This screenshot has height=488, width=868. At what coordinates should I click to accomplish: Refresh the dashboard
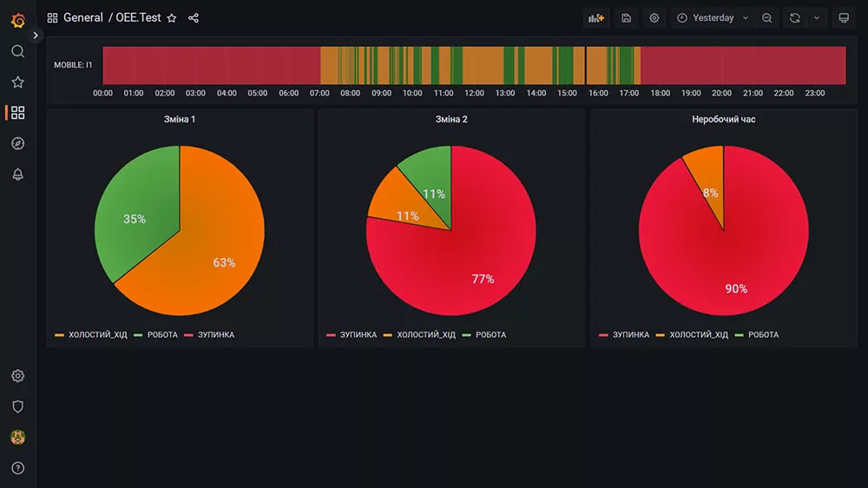(x=795, y=17)
